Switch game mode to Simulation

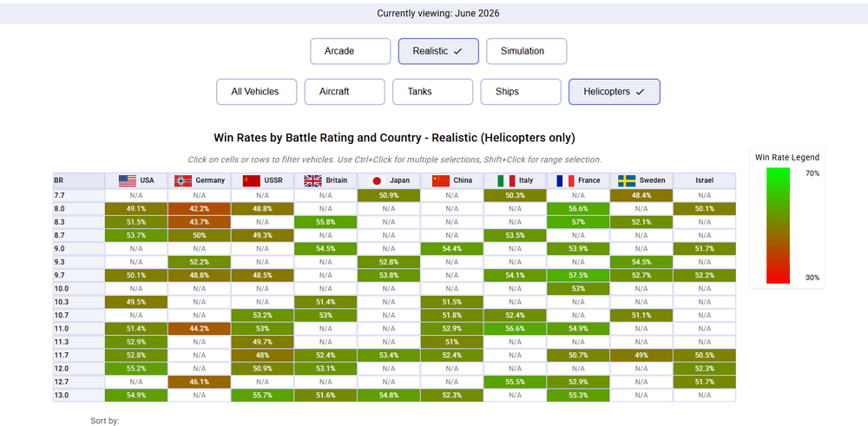click(x=527, y=51)
